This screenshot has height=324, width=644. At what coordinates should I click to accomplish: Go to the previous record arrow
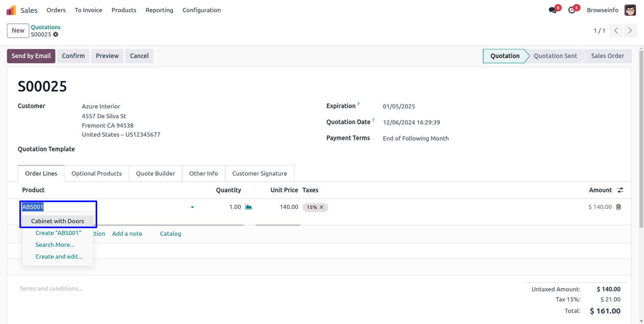[x=616, y=31]
